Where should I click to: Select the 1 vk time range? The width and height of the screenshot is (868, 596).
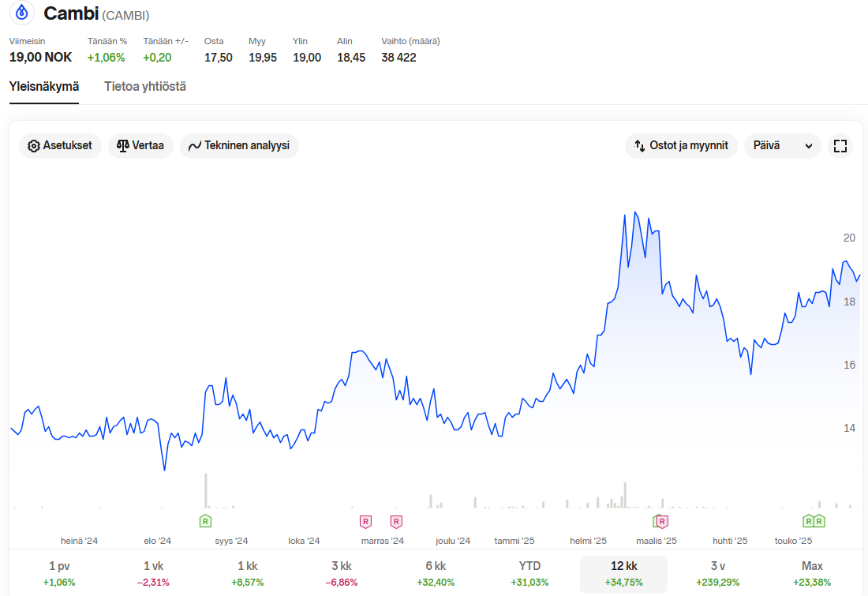point(153,573)
